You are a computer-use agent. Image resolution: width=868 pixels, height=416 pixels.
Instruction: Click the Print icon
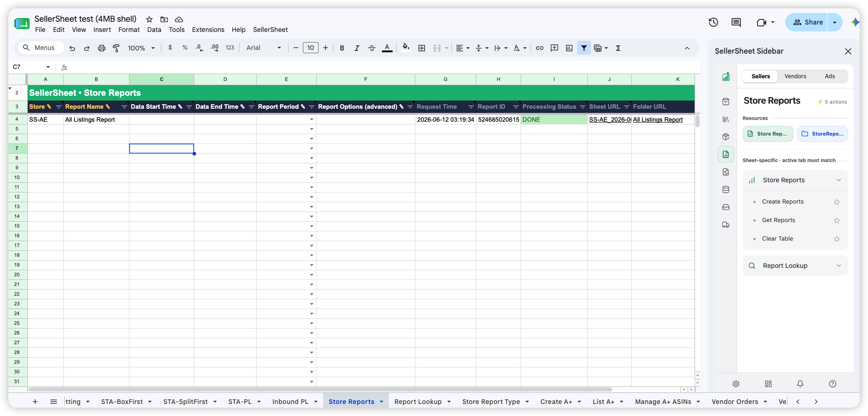click(102, 48)
